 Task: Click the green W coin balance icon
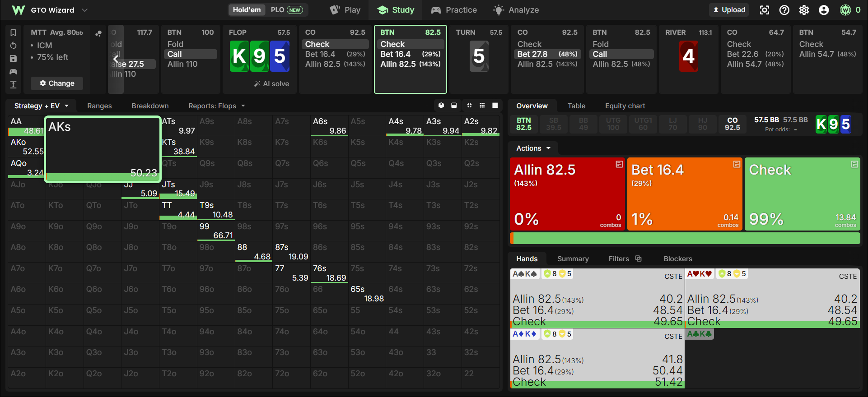pyautogui.click(x=845, y=10)
